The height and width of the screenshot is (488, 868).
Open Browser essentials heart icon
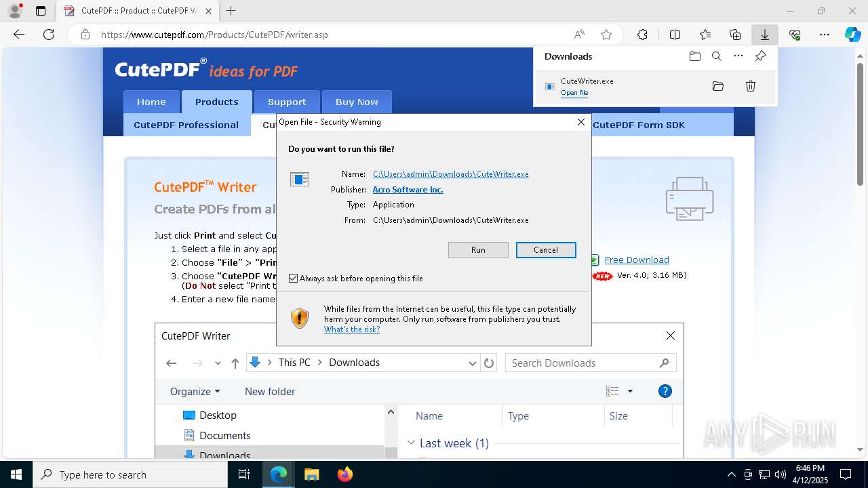795,35
